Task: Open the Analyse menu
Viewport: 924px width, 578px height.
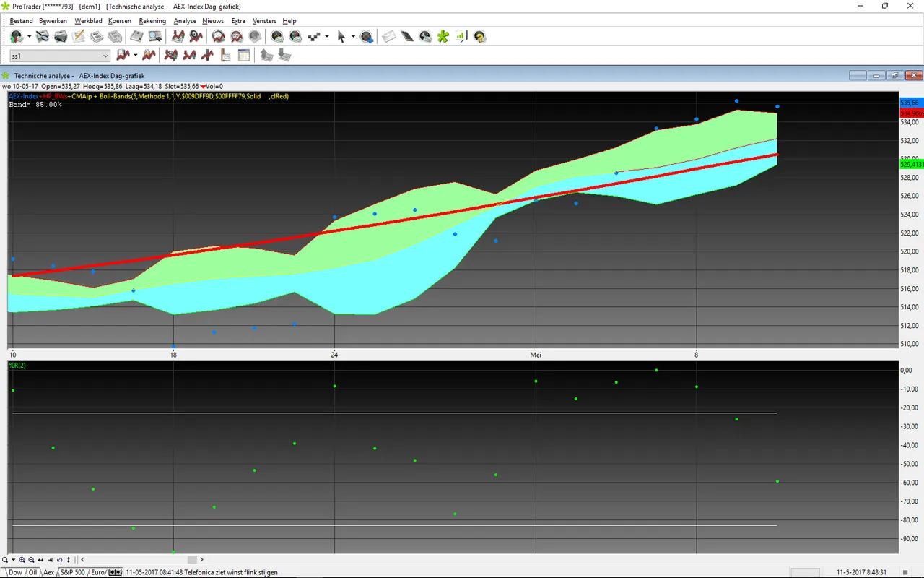Action: (185, 21)
